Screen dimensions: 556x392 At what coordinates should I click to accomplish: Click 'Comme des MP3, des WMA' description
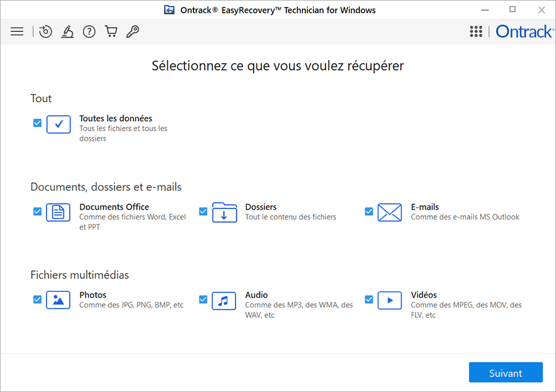[x=299, y=310]
